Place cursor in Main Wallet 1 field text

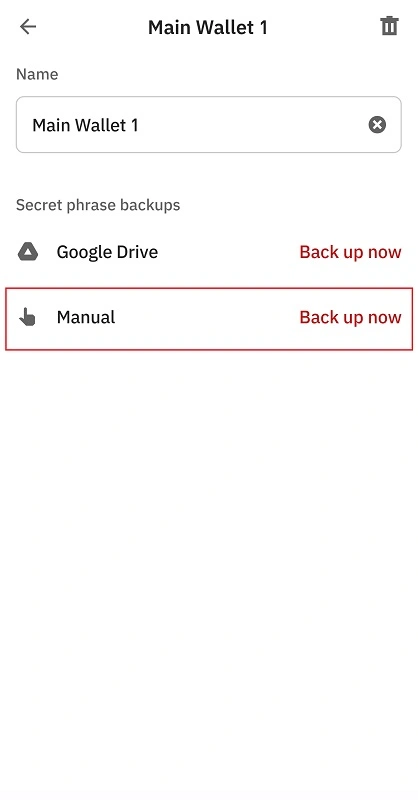pos(85,125)
